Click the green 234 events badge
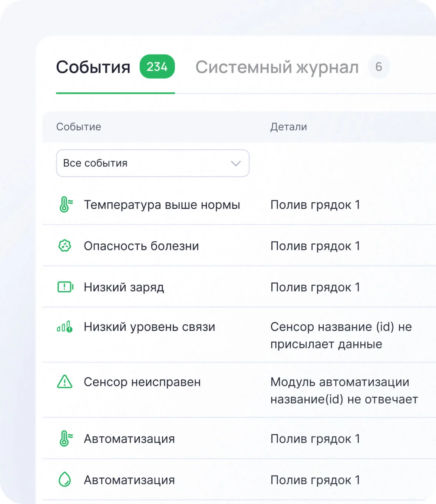The height and width of the screenshot is (504, 436). (x=157, y=67)
